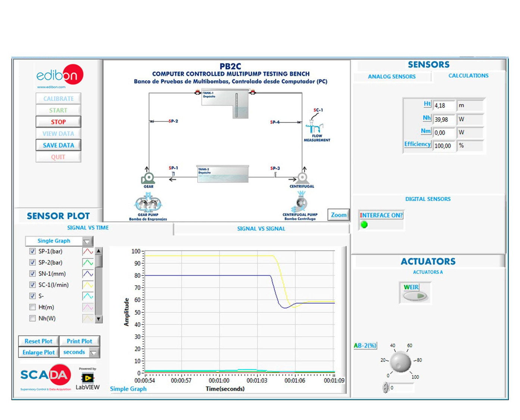Click the signal list scroll-down arrow
The height and width of the screenshot is (420, 520).
click(x=99, y=319)
